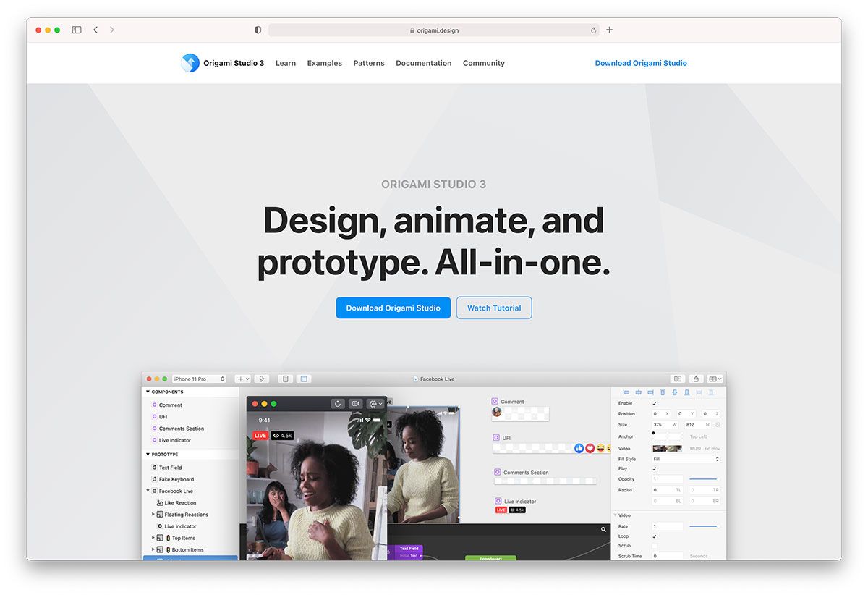This screenshot has height=595, width=868.
Task: Toggle the Enable checkmark in inspector
Action: click(655, 403)
